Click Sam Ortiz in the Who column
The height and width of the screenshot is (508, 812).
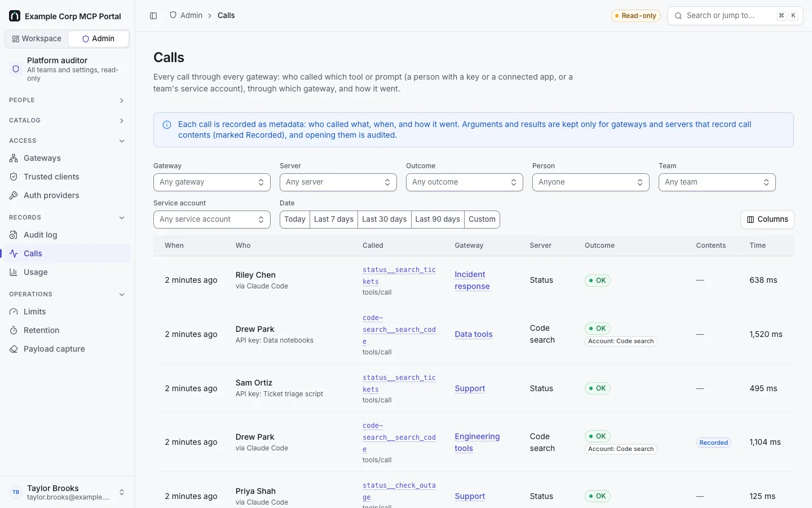pyautogui.click(x=254, y=383)
